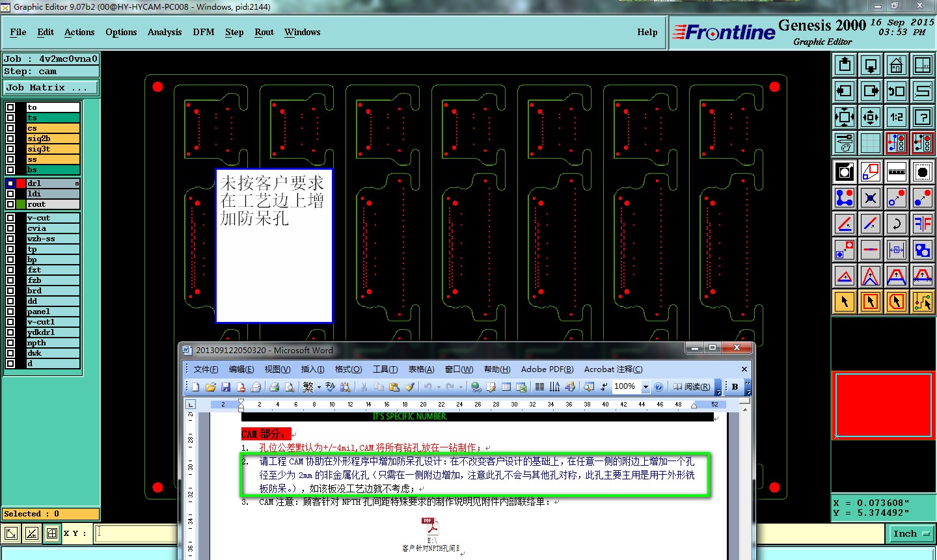
Task: Click the Print icon in Word toolbar
Action: [274, 387]
